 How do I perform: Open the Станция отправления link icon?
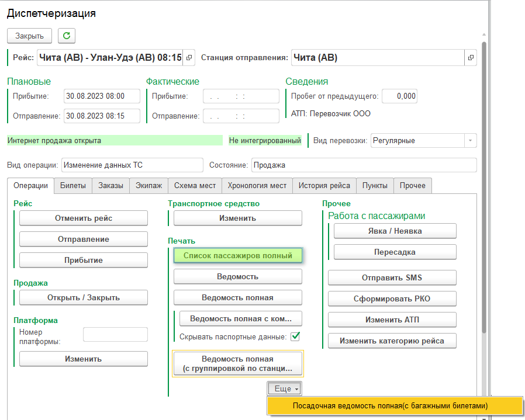point(471,58)
